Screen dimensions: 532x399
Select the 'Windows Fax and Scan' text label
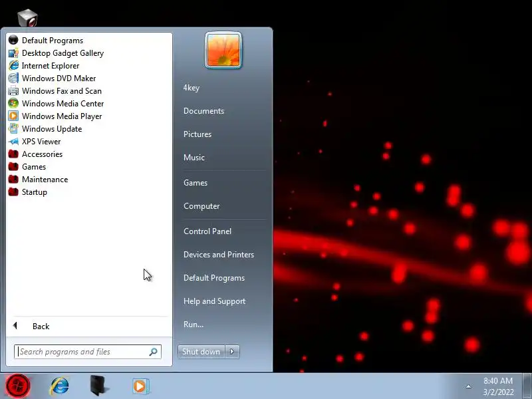point(62,91)
